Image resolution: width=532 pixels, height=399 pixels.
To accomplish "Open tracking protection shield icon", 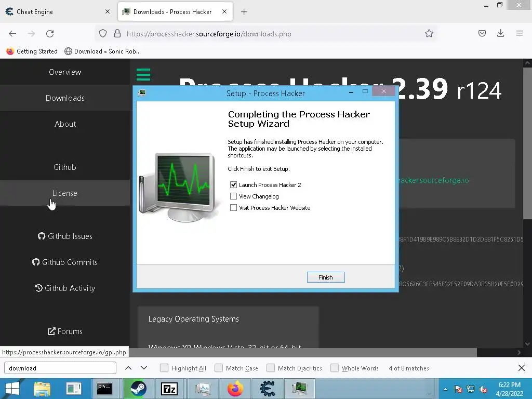I will pyautogui.click(x=103, y=33).
